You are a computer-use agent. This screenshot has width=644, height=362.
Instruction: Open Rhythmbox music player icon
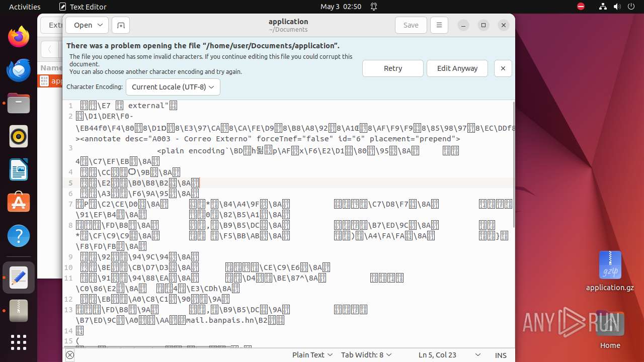[19, 136]
